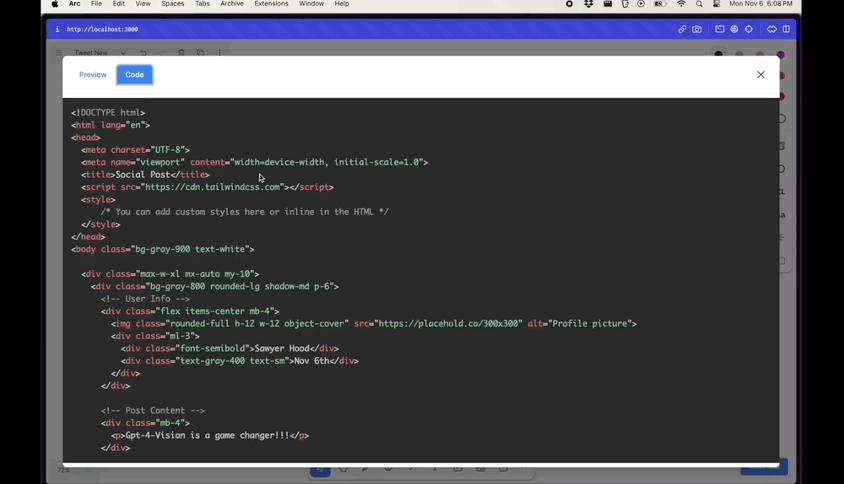Open the Extensions menu
This screenshot has height=484, width=844.
[271, 4]
